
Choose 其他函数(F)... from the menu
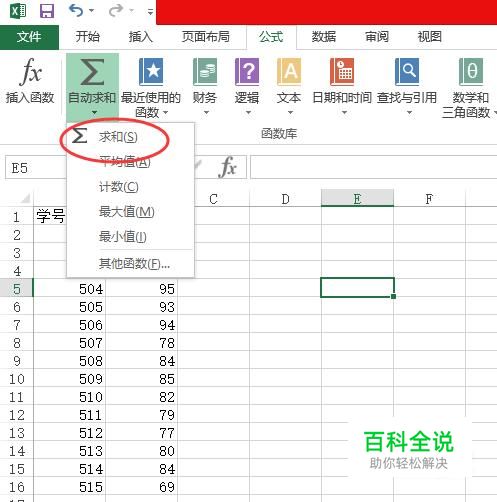[130, 264]
